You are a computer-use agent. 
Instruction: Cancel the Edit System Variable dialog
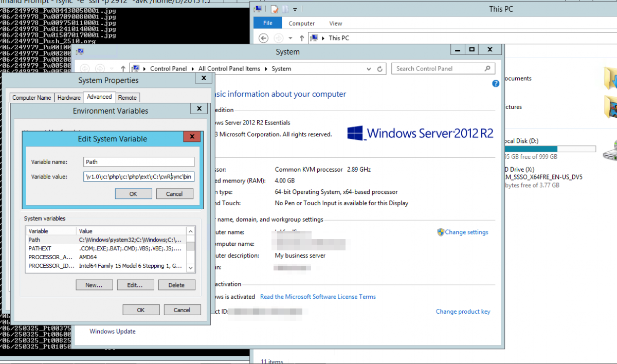(174, 194)
